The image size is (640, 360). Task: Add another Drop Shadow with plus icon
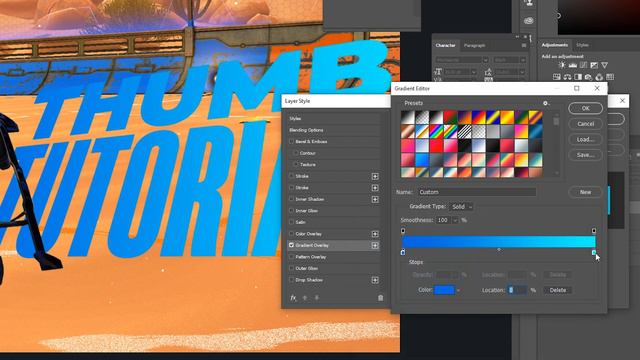click(x=375, y=280)
